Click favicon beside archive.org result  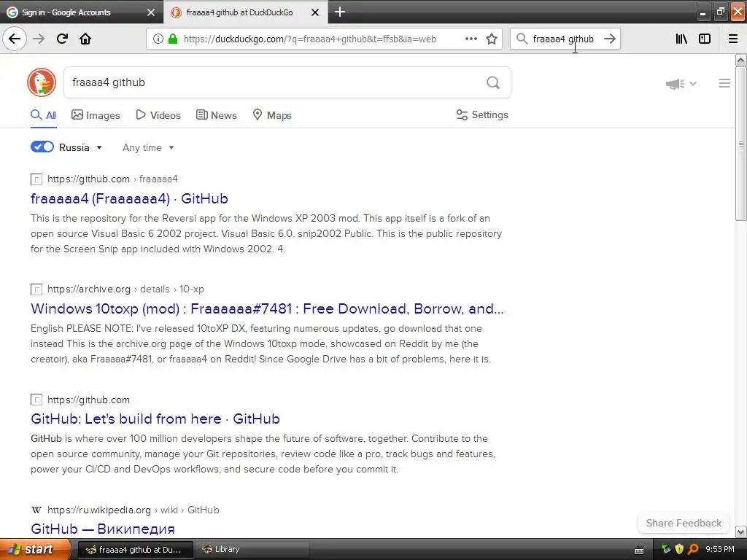pyautogui.click(x=36, y=289)
